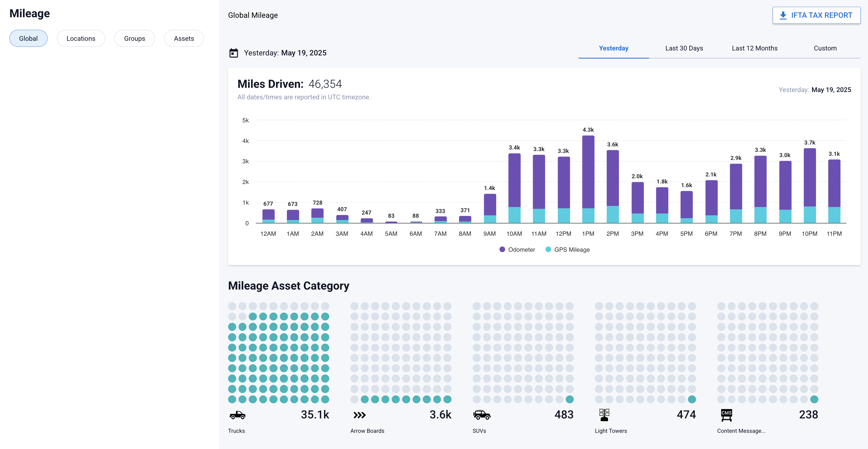The width and height of the screenshot is (868, 449).
Task: Open the Custom date range tab
Action: [x=825, y=48]
